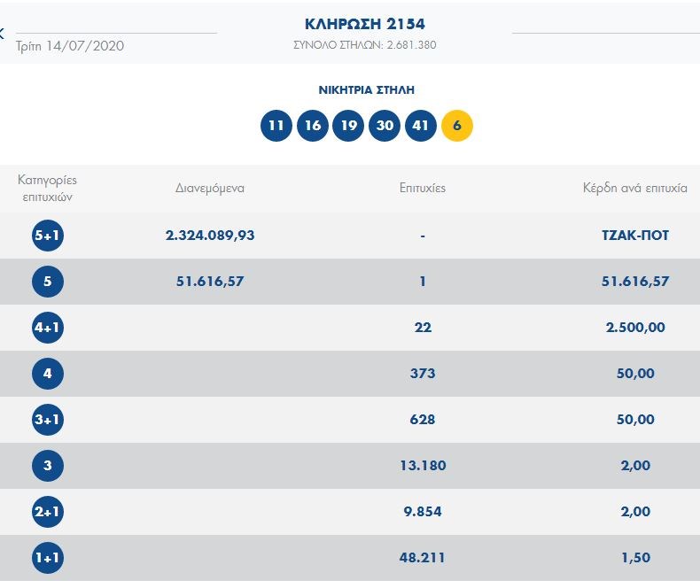700x588 pixels.
Task: Click the winning number ball 11
Action: point(276,125)
